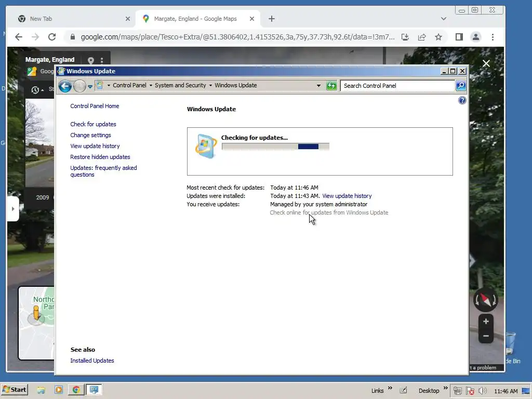Reload the page in Chrome
Viewport: 532px width, 399px height.
(52, 37)
